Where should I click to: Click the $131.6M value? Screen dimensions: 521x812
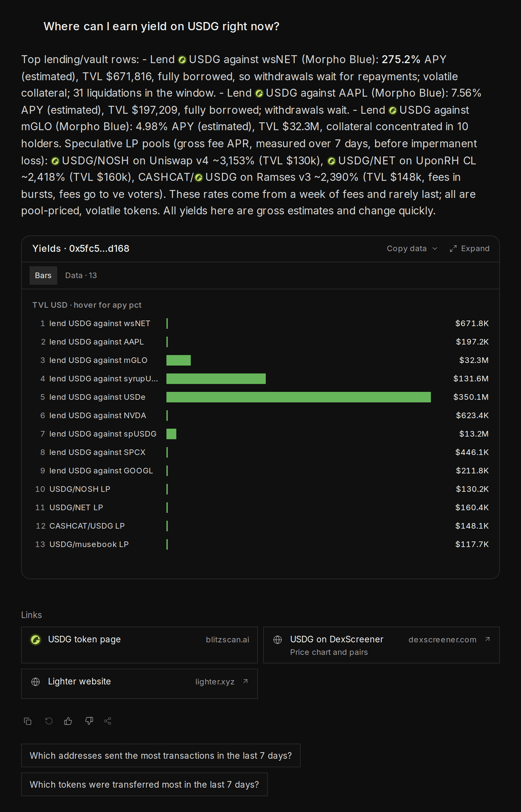(471, 379)
